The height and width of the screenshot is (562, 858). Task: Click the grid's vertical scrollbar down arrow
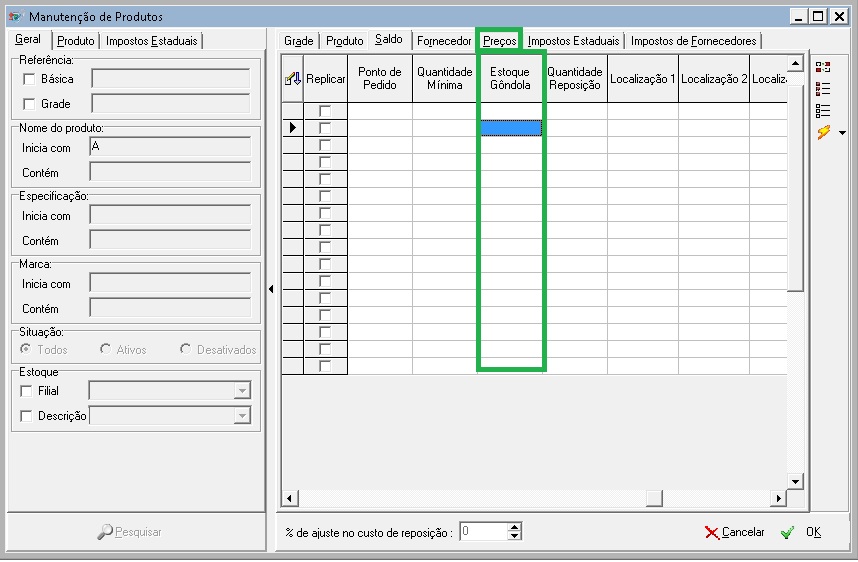[x=795, y=482]
